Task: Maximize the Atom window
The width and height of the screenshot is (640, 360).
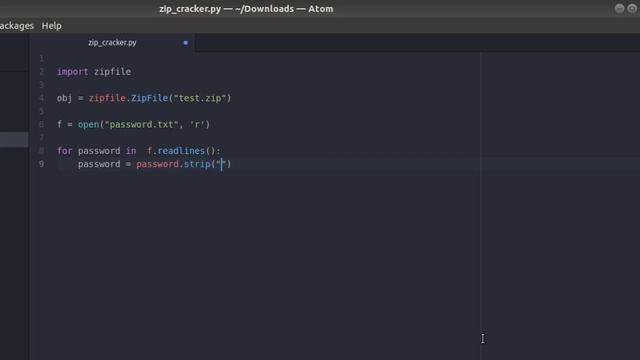Action: point(632,9)
